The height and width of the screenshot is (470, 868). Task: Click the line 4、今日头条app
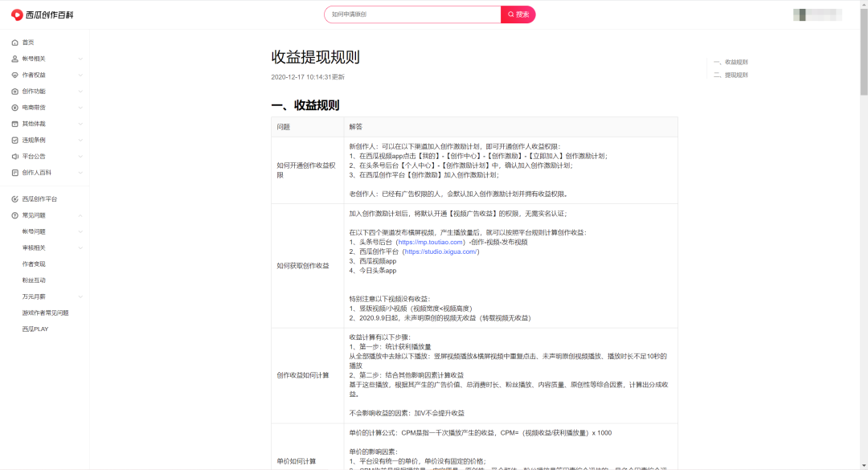tap(373, 271)
